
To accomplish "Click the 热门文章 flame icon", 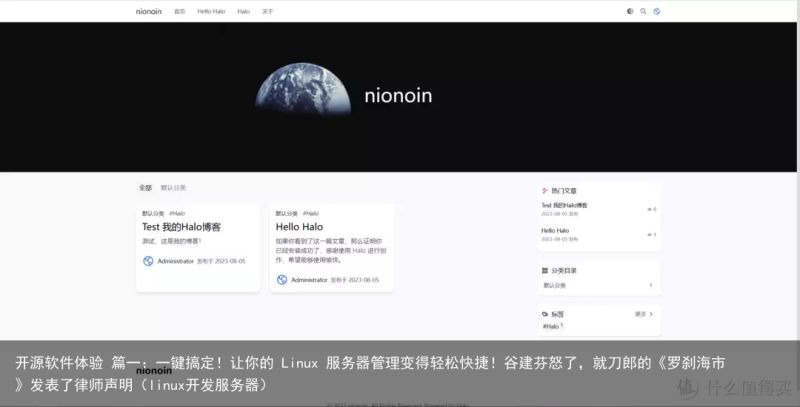I will tap(544, 191).
